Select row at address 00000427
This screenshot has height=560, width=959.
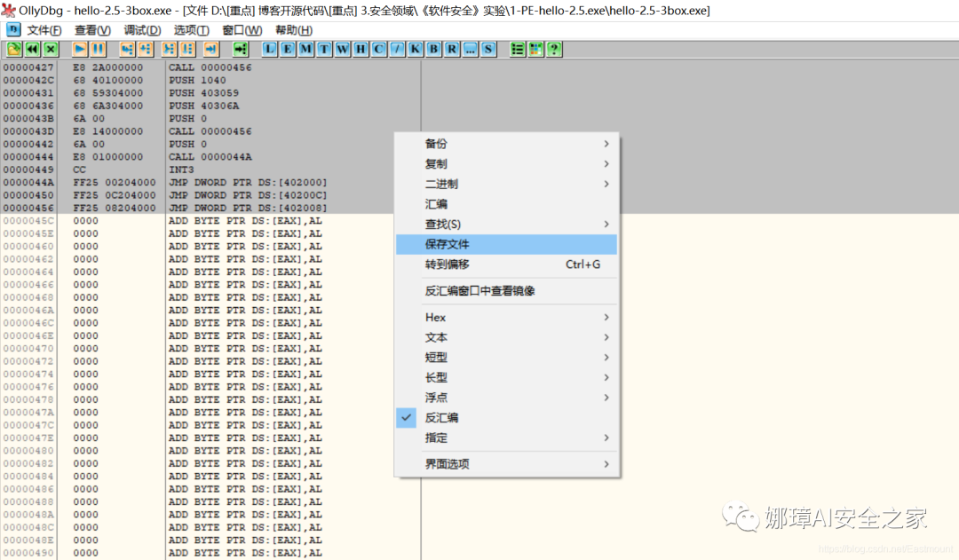pos(211,67)
